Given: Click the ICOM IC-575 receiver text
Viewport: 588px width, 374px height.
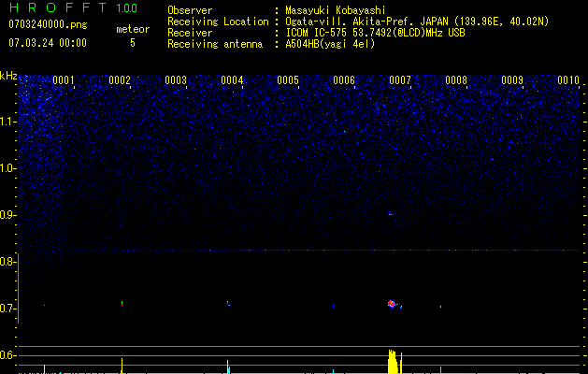Looking at the screenshot, I should (x=375, y=33).
